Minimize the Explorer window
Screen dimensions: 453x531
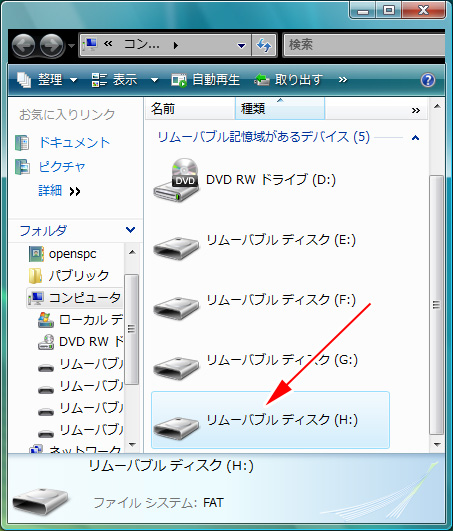[363, 10]
